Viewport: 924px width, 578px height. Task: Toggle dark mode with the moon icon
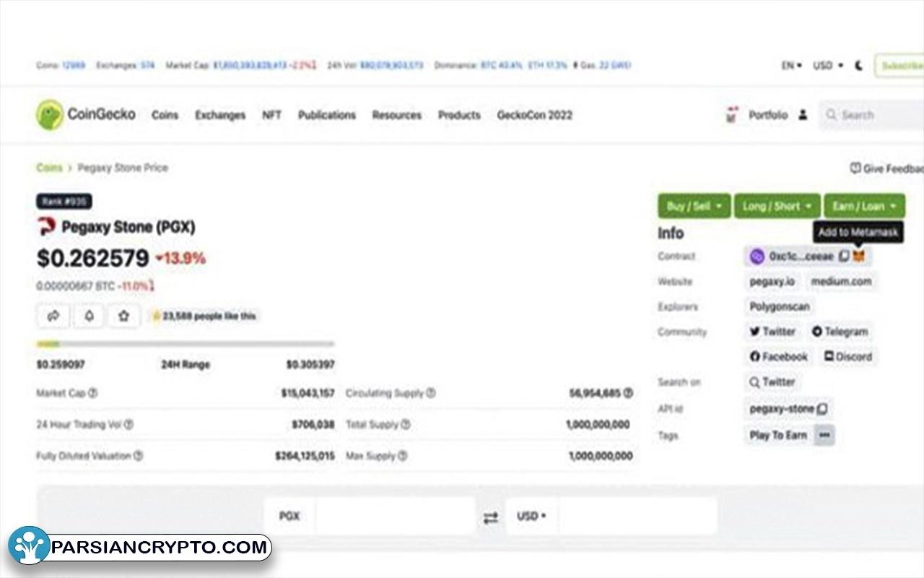point(859,65)
